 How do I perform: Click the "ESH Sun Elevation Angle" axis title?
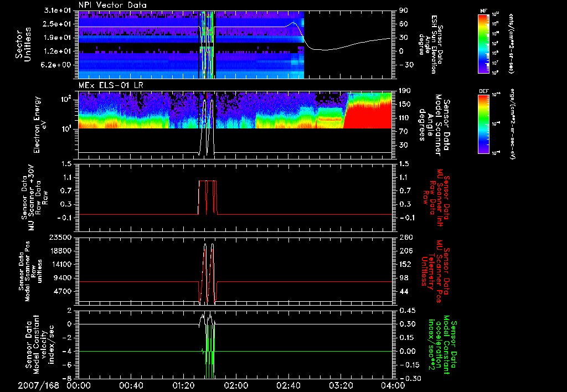coord(431,44)
